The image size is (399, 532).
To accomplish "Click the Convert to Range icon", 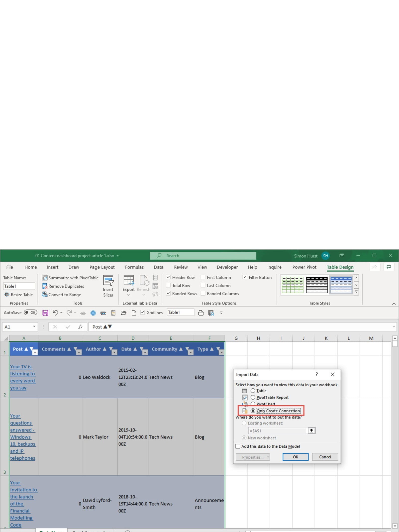I will tap(44, 295).
